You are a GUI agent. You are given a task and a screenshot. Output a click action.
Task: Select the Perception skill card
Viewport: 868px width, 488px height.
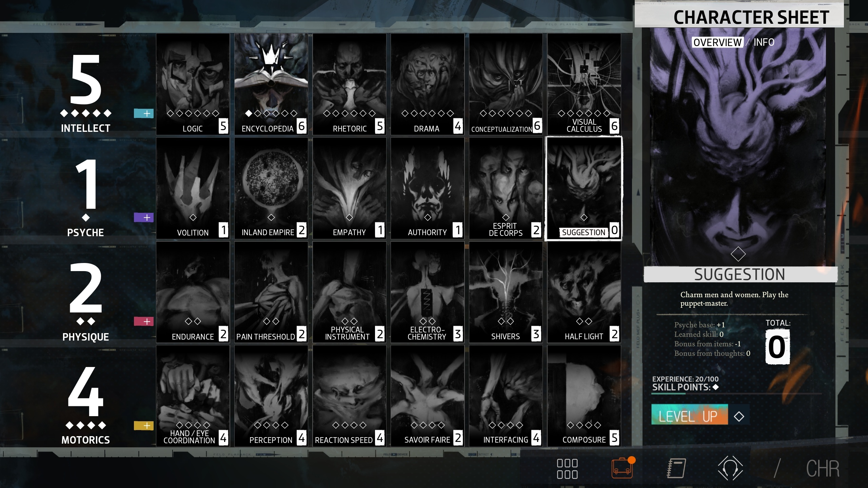coord(271,396)
